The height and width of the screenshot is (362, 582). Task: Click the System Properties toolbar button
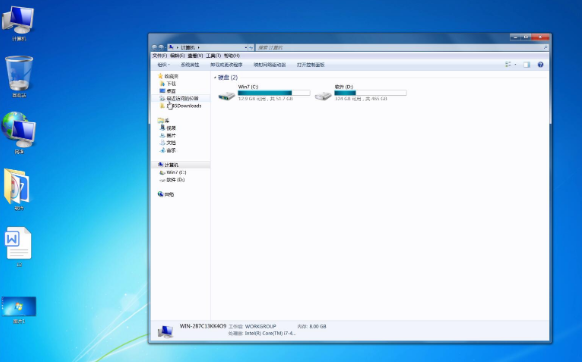coord(190,65)
